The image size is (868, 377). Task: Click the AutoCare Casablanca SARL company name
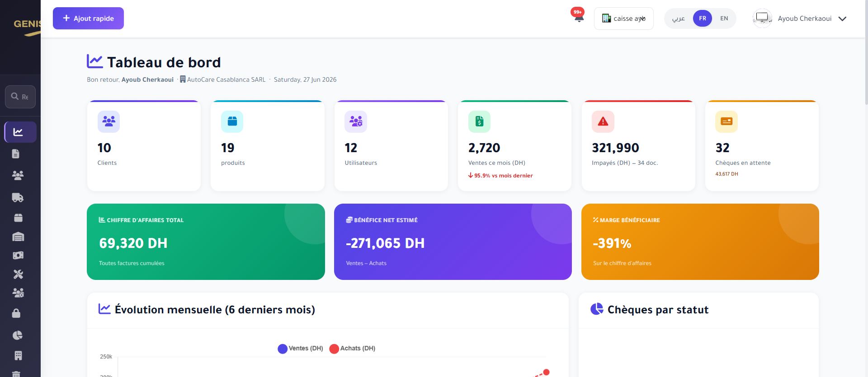(226, 79)
